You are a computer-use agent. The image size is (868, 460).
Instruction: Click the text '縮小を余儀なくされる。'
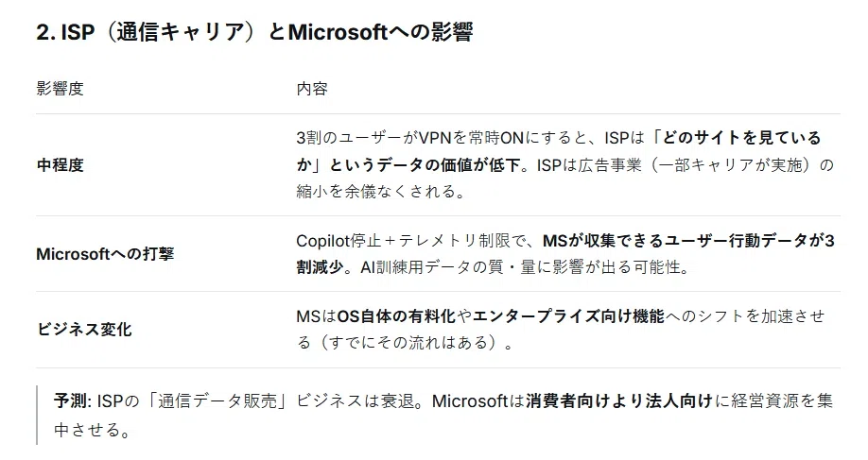[381, 192]
